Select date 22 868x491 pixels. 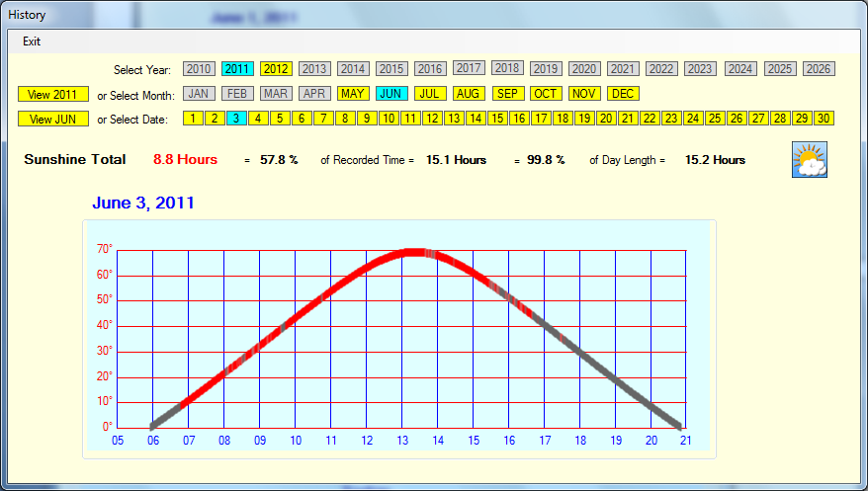(x=650, y=119)
